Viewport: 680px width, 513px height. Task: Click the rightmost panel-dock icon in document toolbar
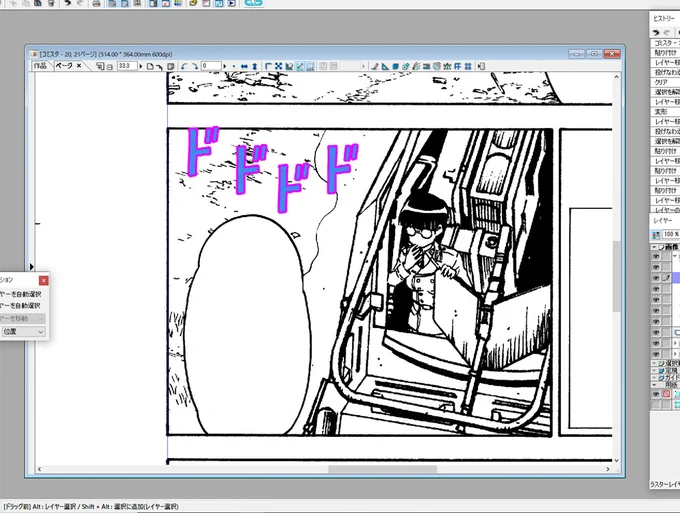tap(481, 66)
